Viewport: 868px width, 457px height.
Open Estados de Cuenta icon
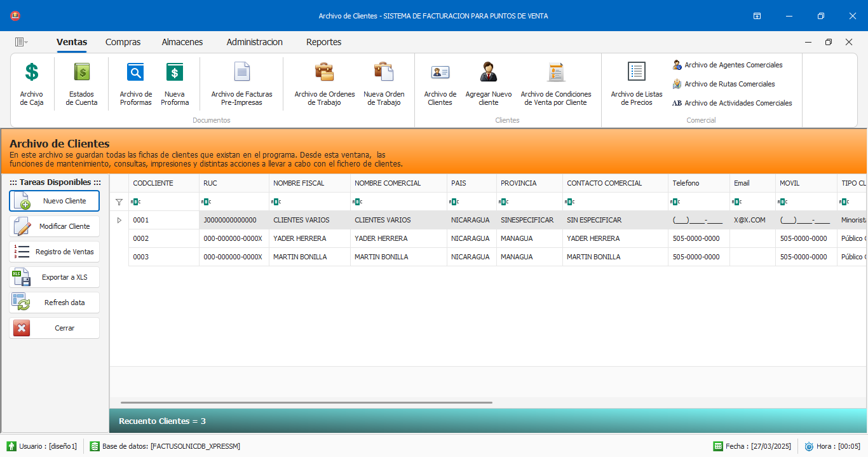(x=82, y=72)
